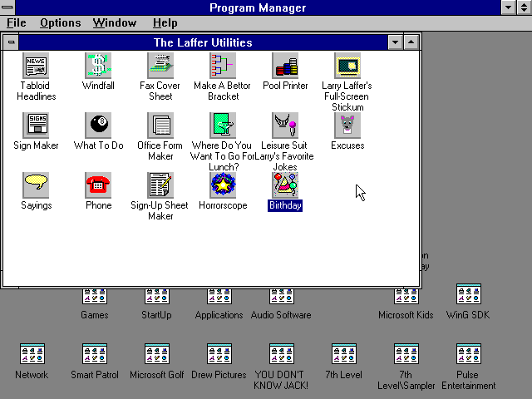The width and height of the screenshot is (532, 399).
Task: Select the Smart Patrol group icon
Action: pos(95,353)
